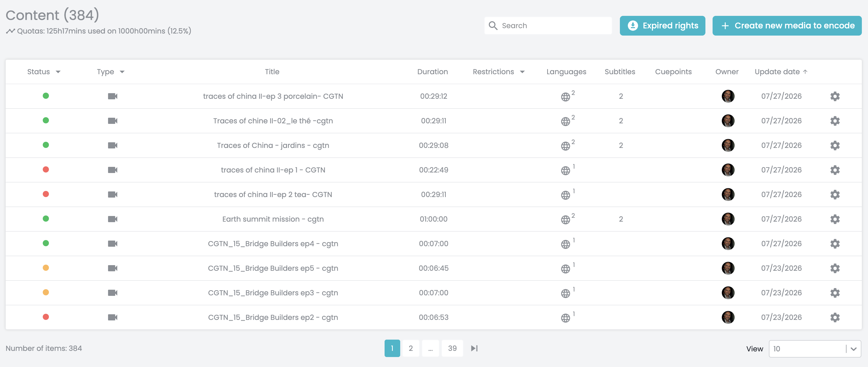Click the video camera icon for Traces of China jardins

pos(113,145)
